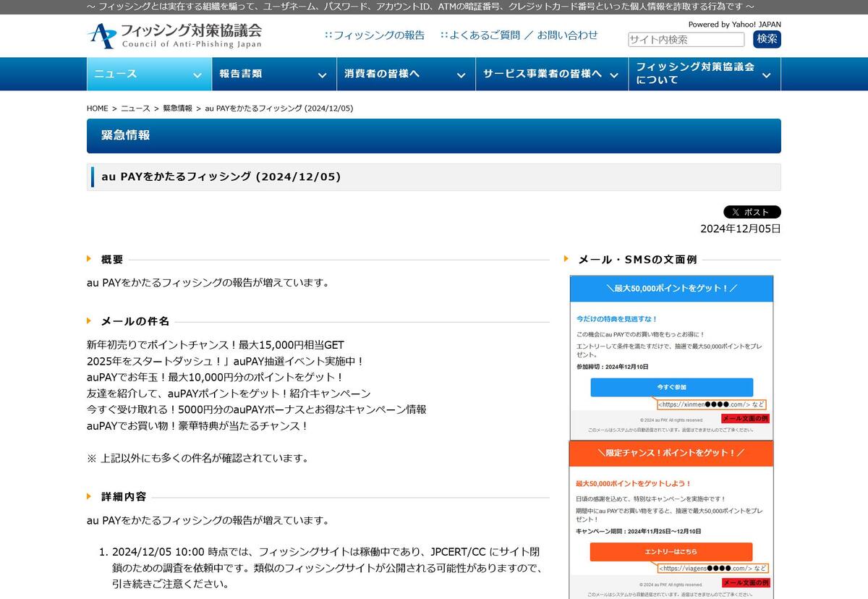Click the note ※ 上記以外にも多くの件名が確認されています。
The image size is (868, 599).
(x=198, y=458)
